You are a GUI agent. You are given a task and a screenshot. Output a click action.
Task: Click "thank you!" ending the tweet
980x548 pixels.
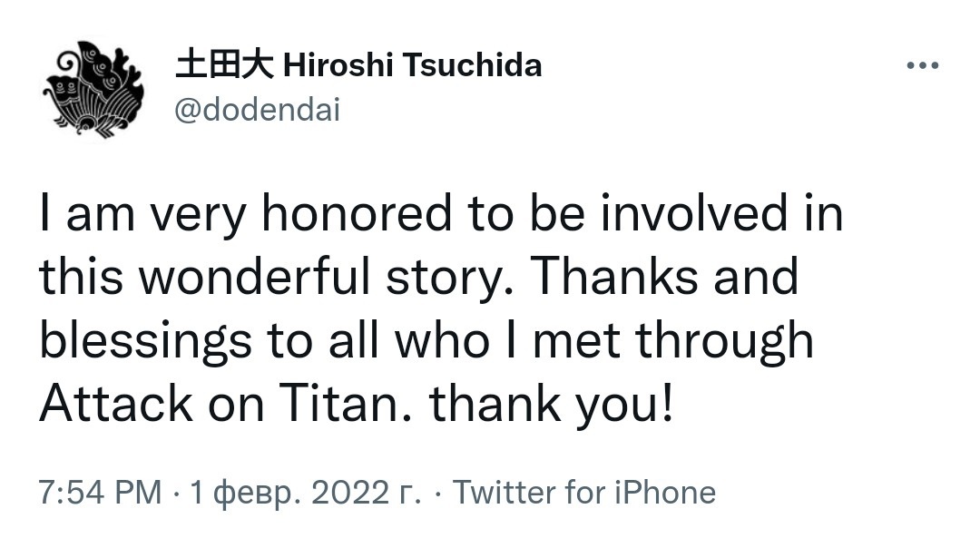(551, 404)
